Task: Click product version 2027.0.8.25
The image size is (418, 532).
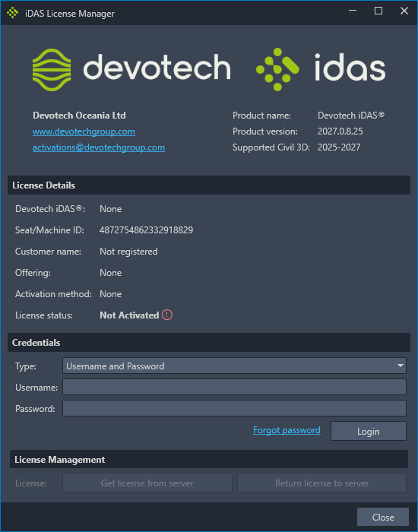Action: tap(340, 131)
